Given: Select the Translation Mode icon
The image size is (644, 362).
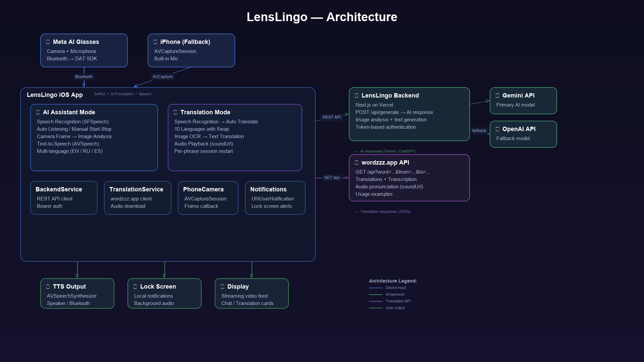Looking at the screenshot, I should coord(175,113).
